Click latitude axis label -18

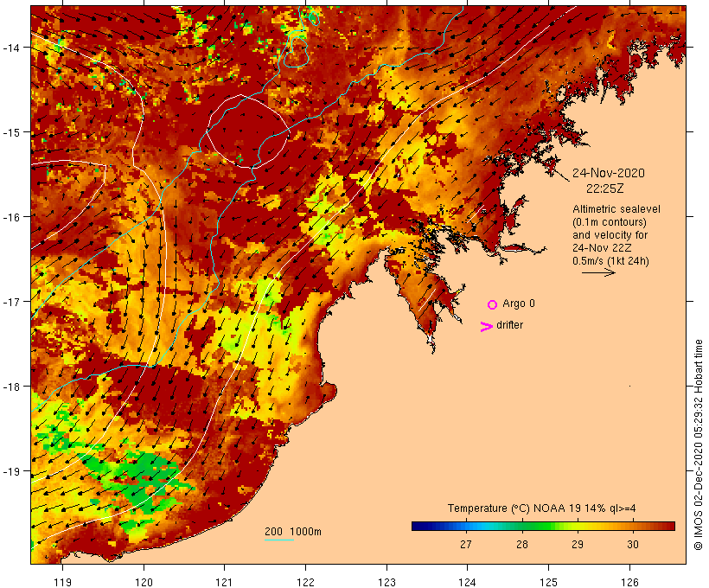point(11,387)
